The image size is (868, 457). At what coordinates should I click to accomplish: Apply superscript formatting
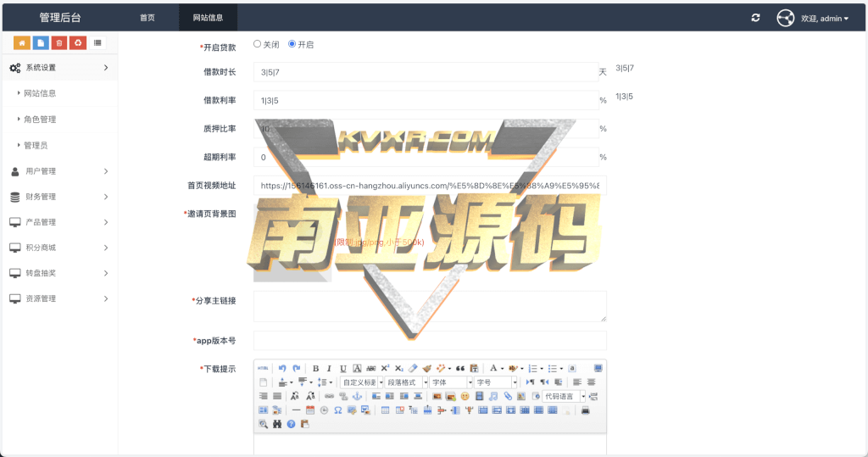(385, 368)
